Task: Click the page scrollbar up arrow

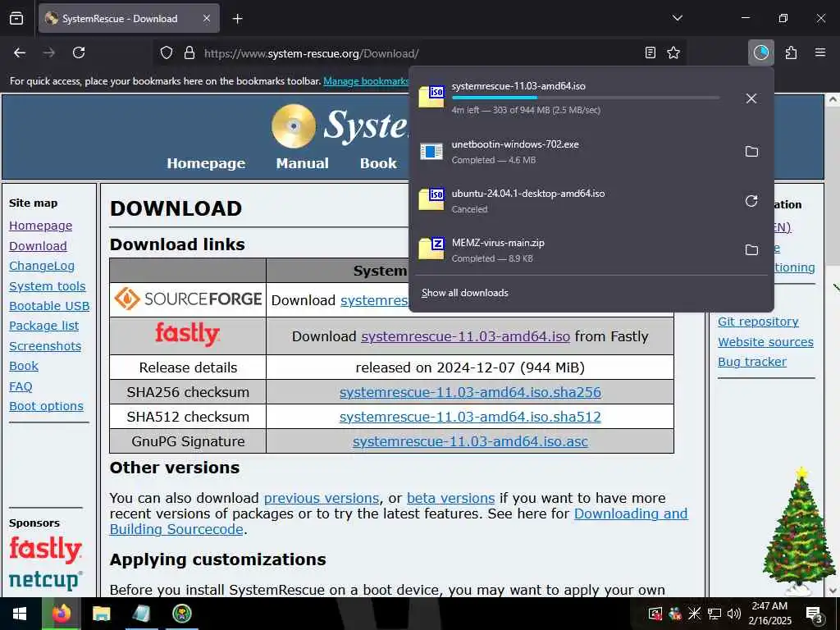Action: click(x=833, y=99)
